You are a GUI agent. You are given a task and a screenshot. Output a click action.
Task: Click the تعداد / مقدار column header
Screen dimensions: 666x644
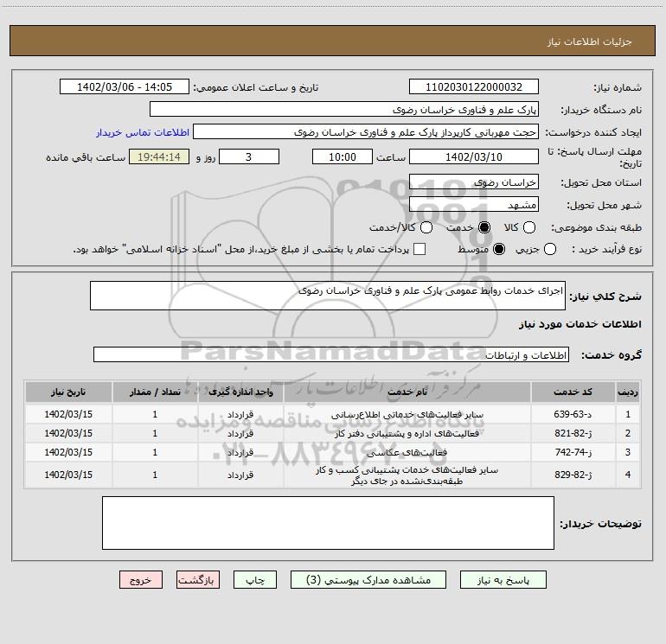155,392
